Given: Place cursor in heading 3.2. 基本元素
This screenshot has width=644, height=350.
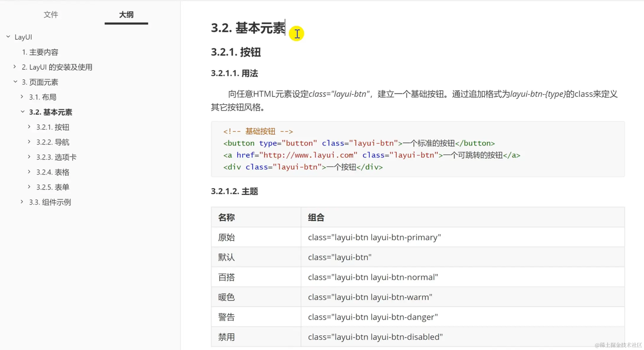Looking at the screenshot, I should 248,28.
